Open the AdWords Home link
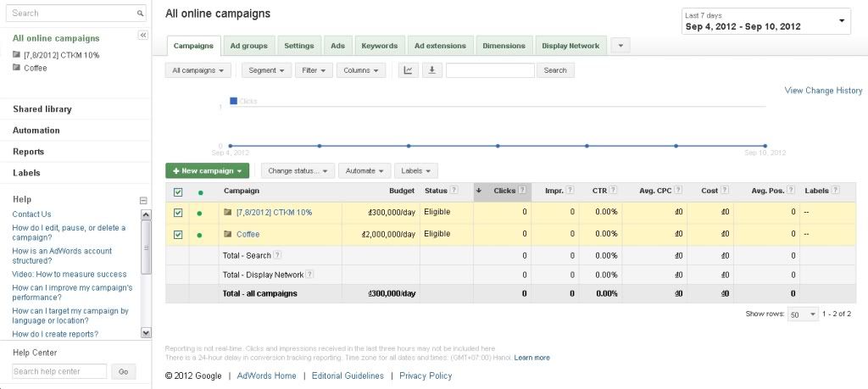 [x=266, y=375]
